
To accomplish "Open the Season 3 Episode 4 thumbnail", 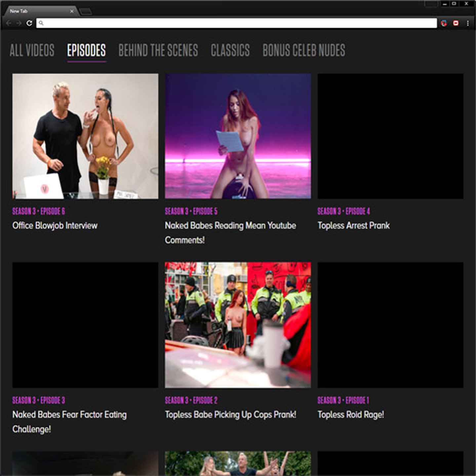I will (390, 136).
